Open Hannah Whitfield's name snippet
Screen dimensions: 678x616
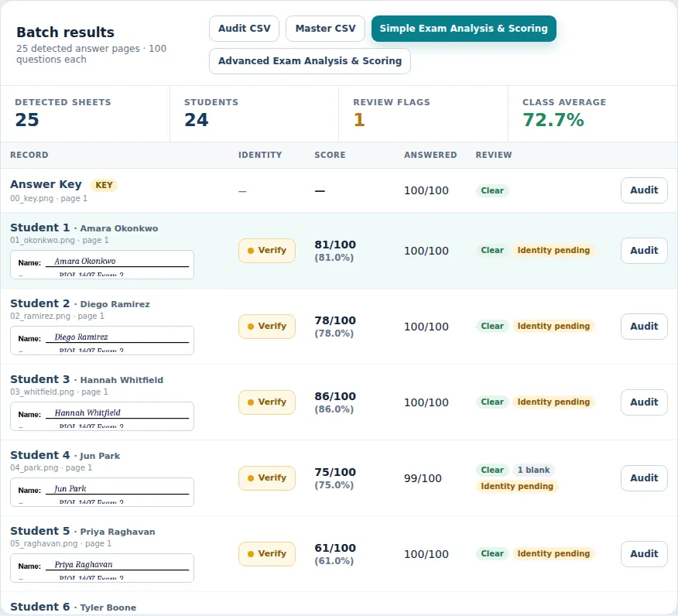tap(102, 416)
